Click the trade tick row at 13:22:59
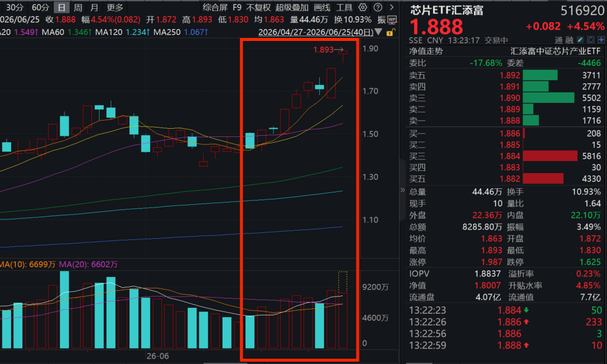The width and height of the screenshot is (607, 364). 505,345
